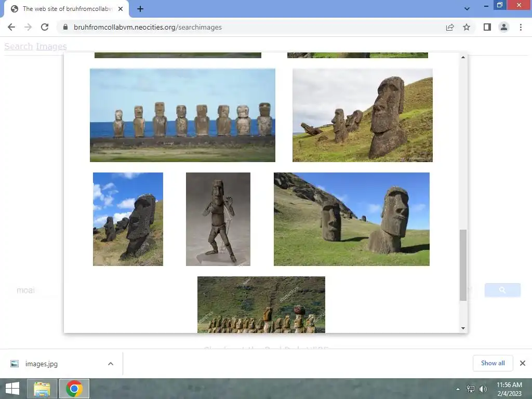This screenshot has height=399, width=532.
Task: Click Show all downloads
Action: click(493, 363)
